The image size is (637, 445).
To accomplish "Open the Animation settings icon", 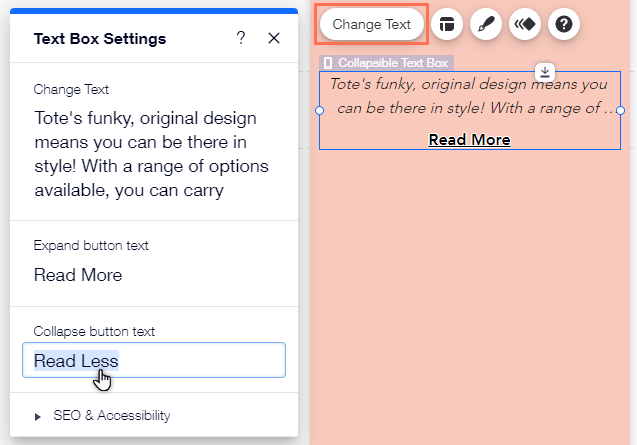I will 524,24.
